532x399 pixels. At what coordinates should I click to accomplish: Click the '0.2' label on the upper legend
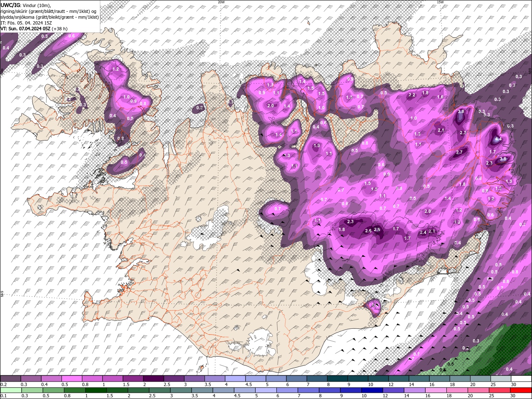pos(3,384)
